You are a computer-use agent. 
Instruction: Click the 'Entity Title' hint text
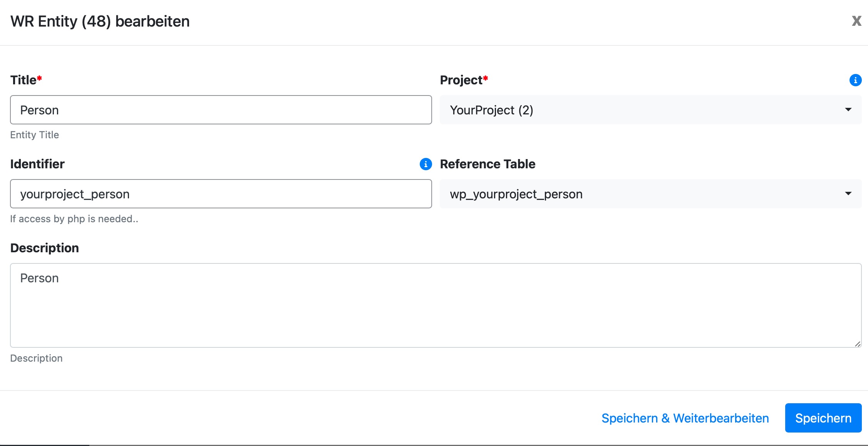[x=35, y=135]
